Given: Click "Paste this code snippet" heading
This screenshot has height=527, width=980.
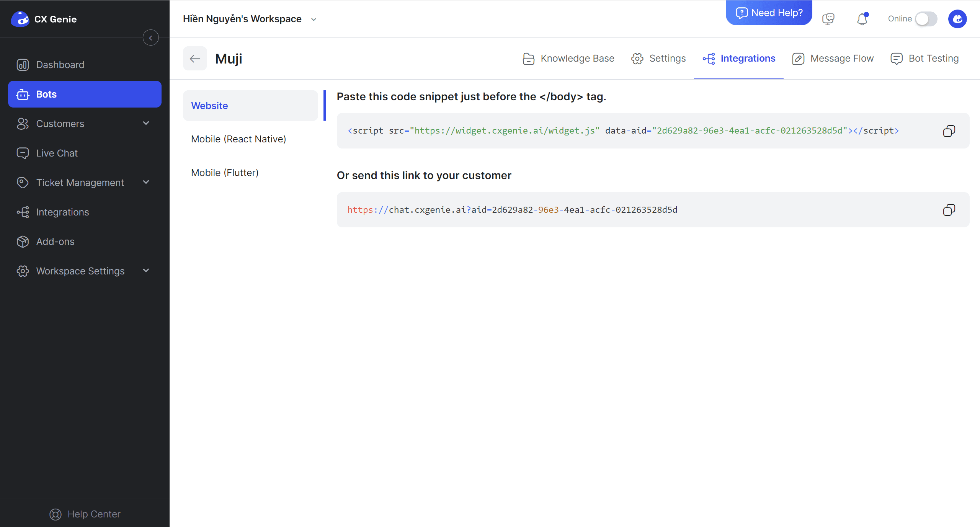Looking at the screenshot, I should pyautogui.click(x=471, y=96).
